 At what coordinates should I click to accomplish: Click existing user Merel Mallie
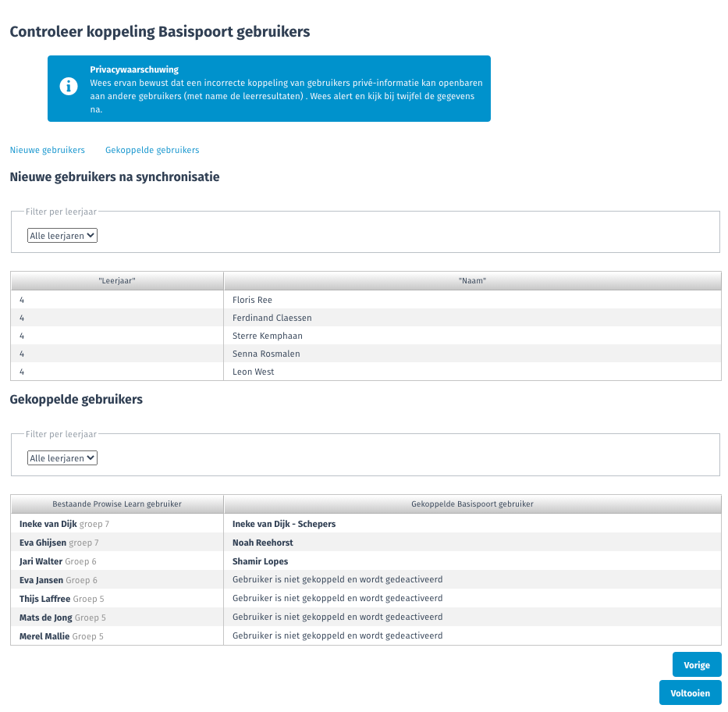pos(44,636)
